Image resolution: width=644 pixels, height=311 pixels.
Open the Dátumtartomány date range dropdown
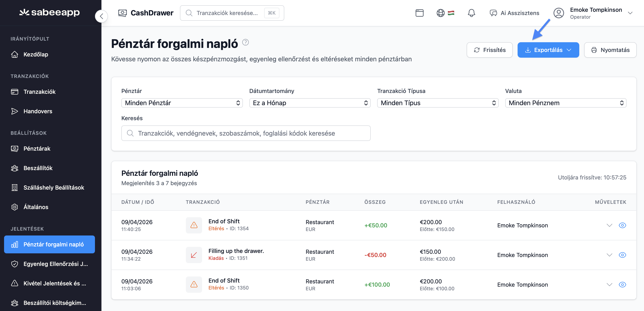pyautogui.click(x=309, y=103)
